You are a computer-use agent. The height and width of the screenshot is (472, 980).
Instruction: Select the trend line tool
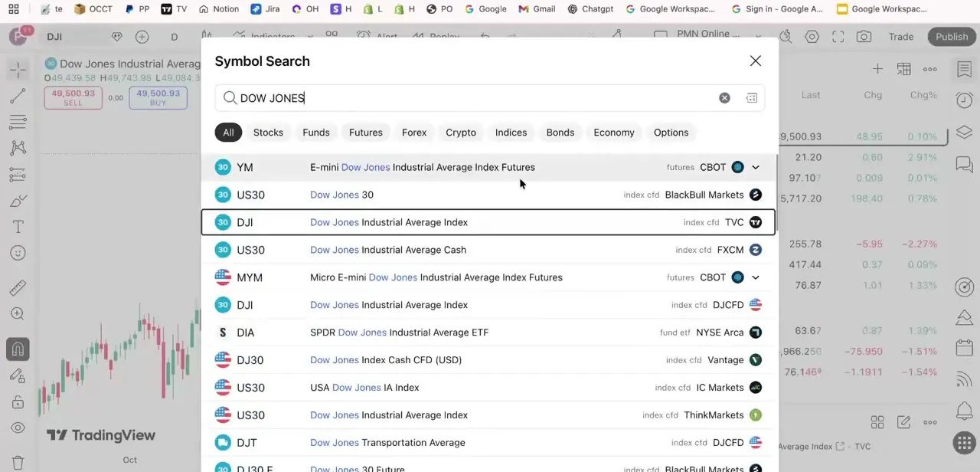(18, 96)
